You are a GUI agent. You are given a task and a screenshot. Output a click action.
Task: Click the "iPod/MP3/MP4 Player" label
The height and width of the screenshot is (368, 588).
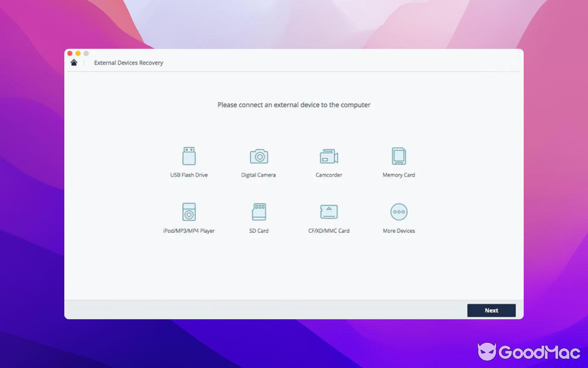(189, 230)
